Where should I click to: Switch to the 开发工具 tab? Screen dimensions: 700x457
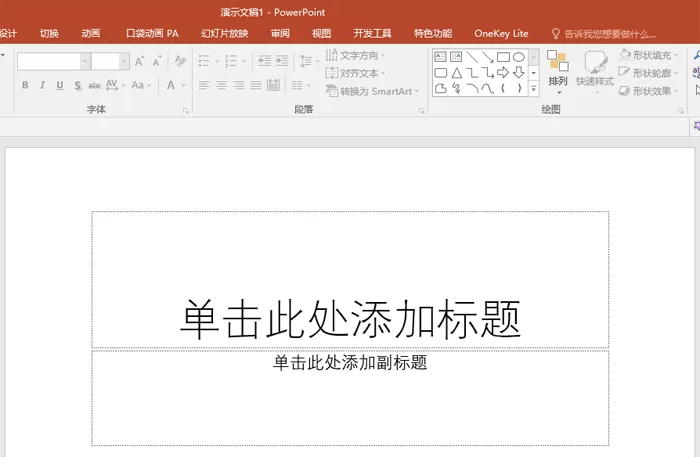(372, 33)
